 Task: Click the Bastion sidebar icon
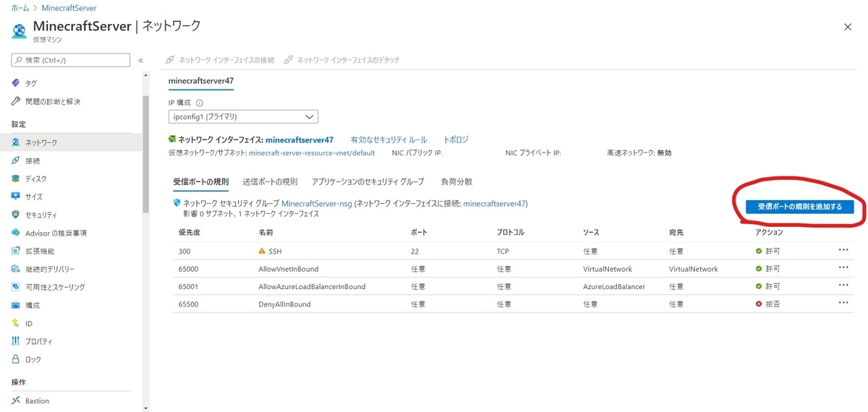(x=16, y=400)
